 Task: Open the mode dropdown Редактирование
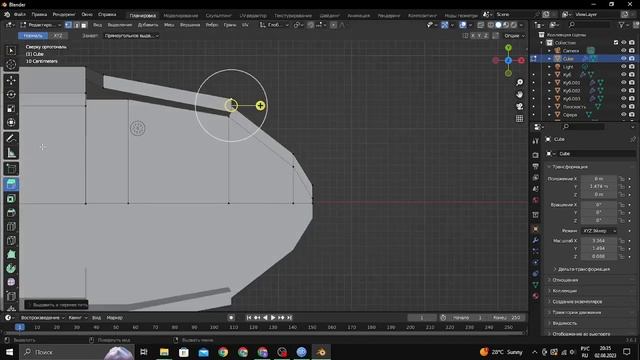click(x=40, y=25)
